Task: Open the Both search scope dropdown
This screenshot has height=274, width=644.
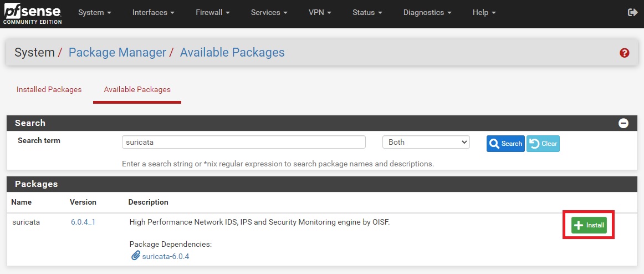Action: 426,142
